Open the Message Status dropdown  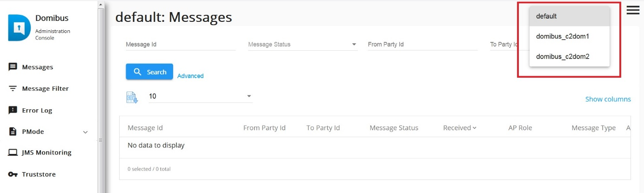point(302,45)
